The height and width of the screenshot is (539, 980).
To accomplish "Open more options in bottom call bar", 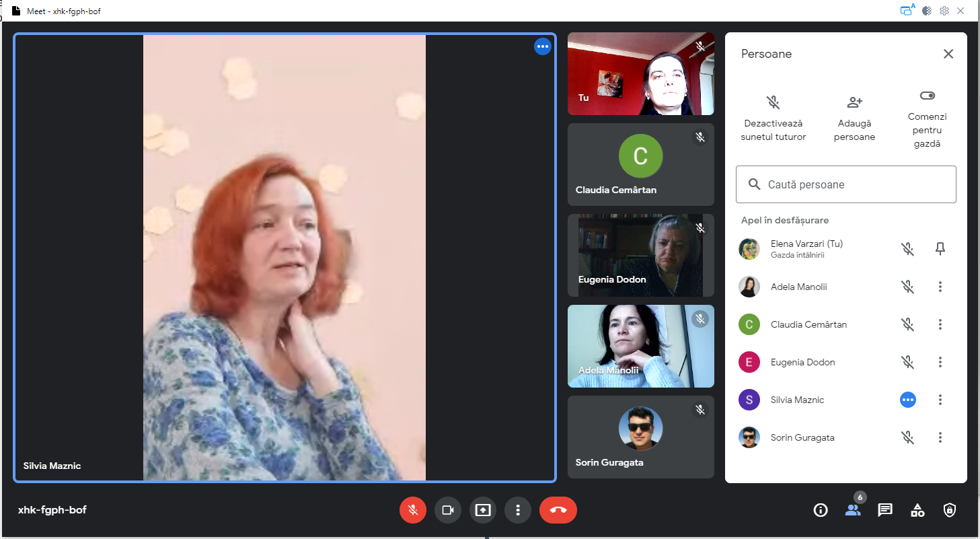I will click(x=518, y=510).
